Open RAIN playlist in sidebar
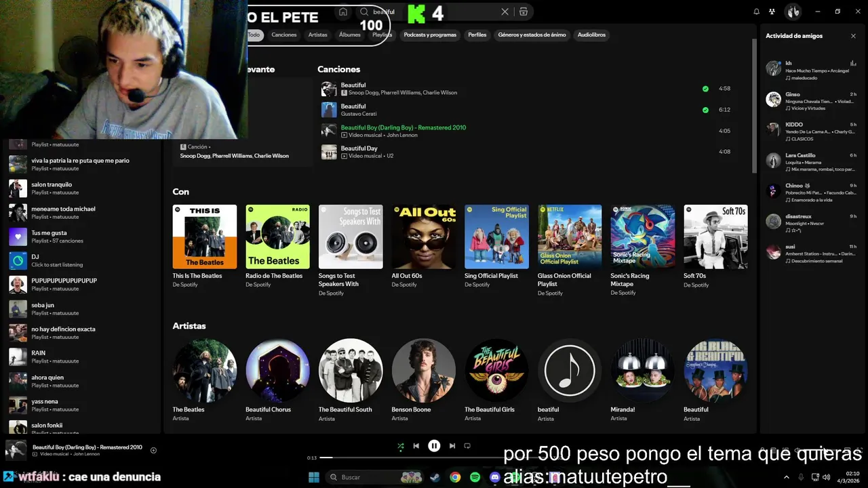This screenshot has width=868, height=488. click(x=82, y=357)
